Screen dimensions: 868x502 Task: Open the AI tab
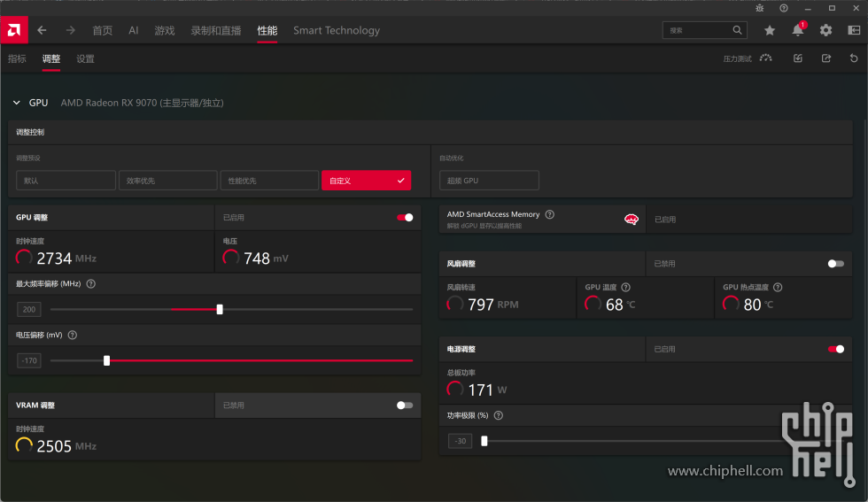tap(134, 30)
